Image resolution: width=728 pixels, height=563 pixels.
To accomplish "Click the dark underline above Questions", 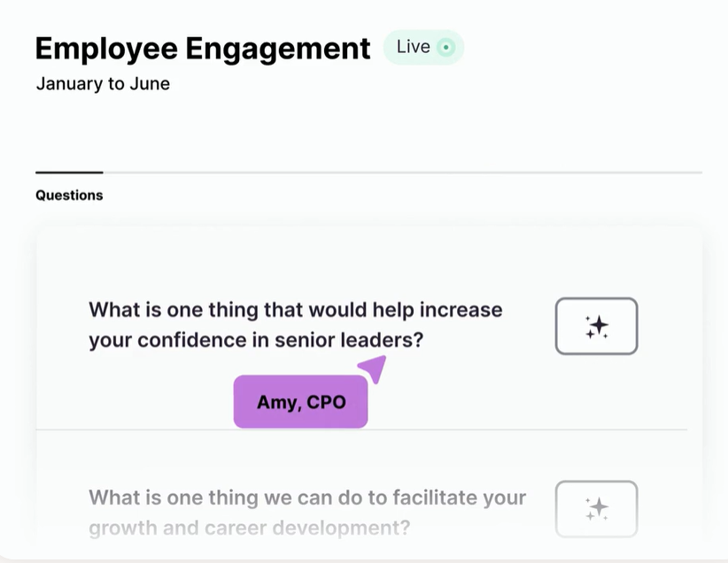I will pos(69,173).
